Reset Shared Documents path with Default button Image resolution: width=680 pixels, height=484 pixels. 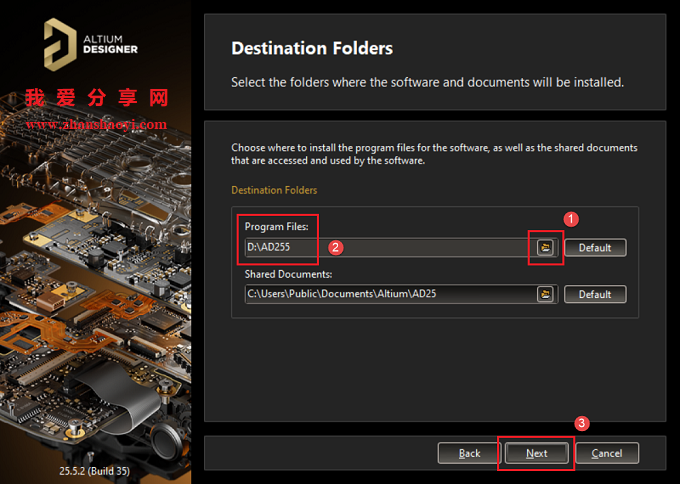(x=595, y=294)
